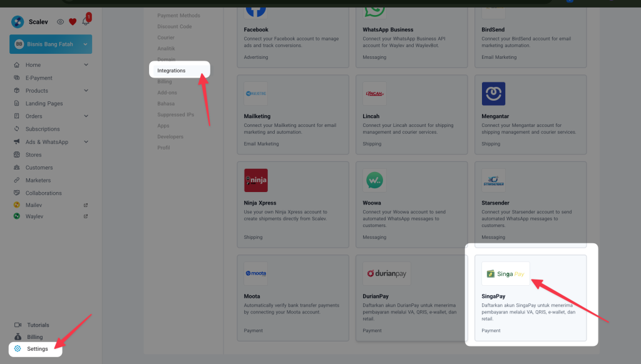Click the Settings gear icon

[x=18, y=348]
